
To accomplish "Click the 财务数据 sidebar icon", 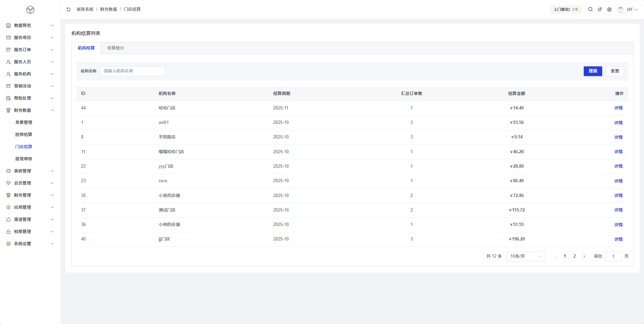I will [8, 110].
